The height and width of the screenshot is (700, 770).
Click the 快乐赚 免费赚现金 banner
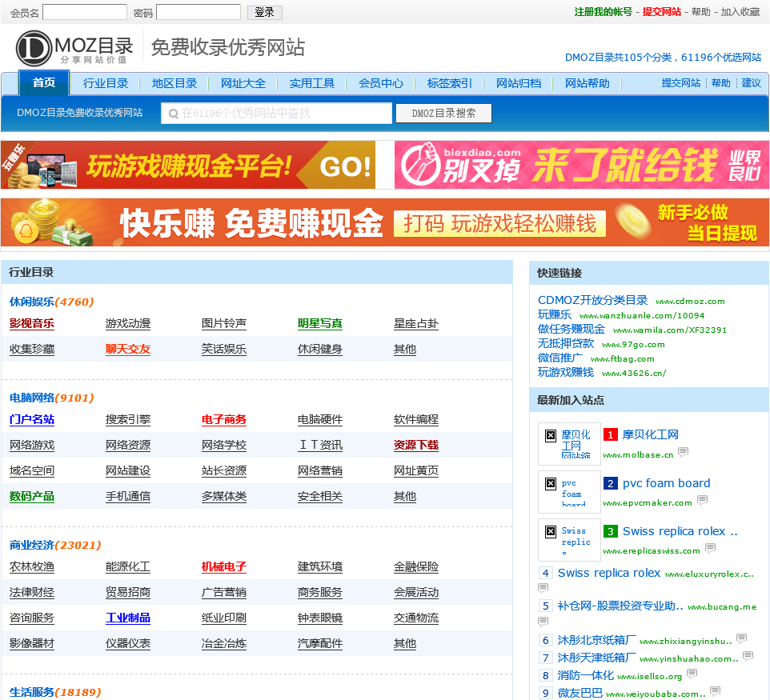click(385, 222)
